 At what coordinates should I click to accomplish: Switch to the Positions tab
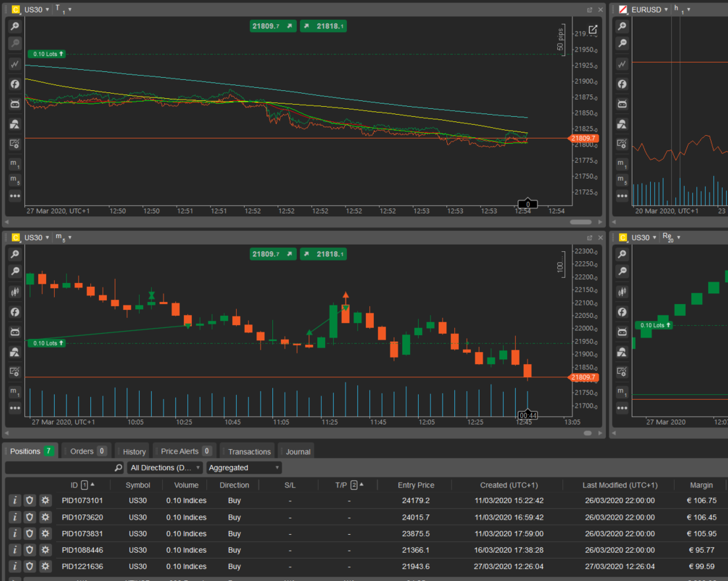pyautogui.click(x=31, y=451)
